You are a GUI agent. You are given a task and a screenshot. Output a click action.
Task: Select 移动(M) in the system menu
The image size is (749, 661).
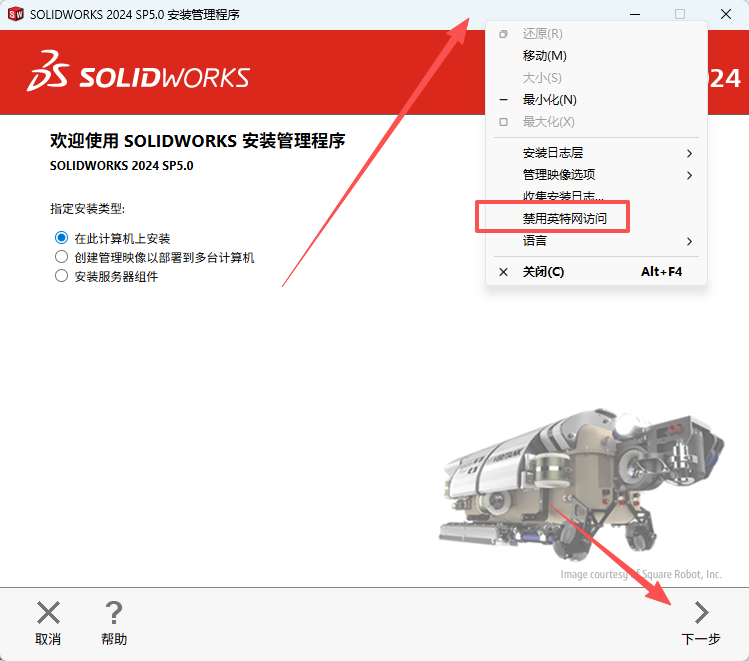click(596, 56)
